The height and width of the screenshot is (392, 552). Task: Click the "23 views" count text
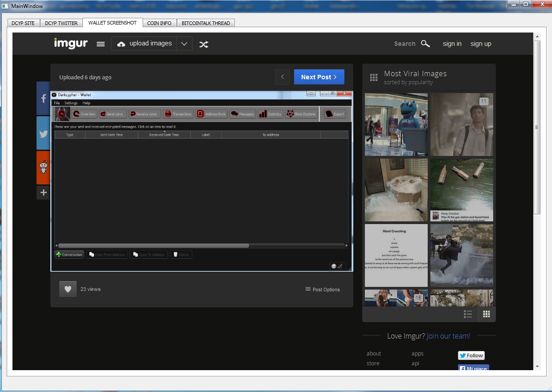(x=90, y=289)
